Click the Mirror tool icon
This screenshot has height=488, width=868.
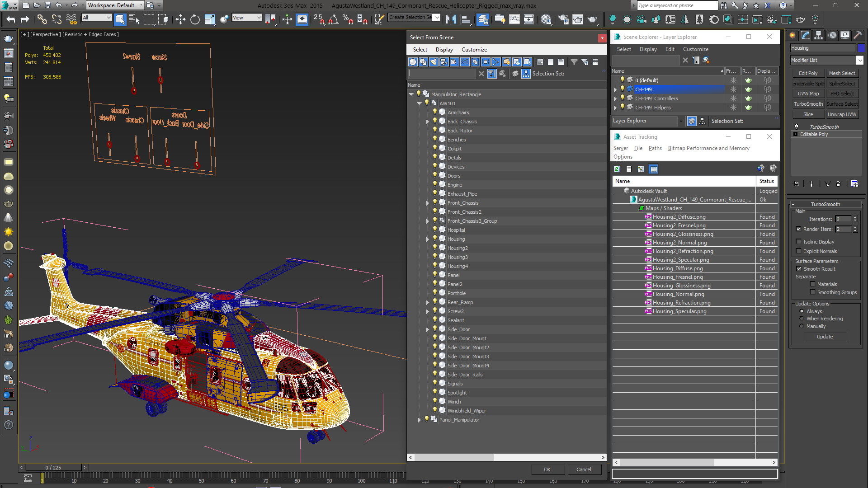[451, 19]
